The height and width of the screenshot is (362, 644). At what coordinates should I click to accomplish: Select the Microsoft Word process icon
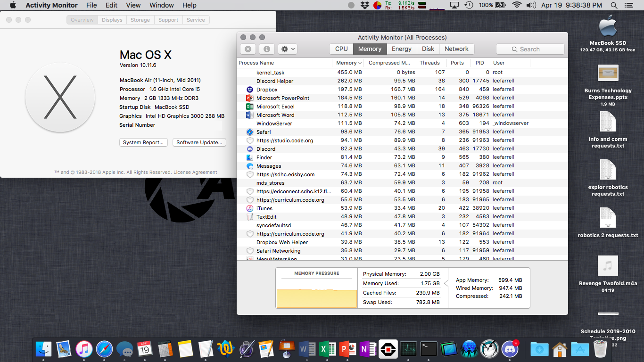[250, 115]
